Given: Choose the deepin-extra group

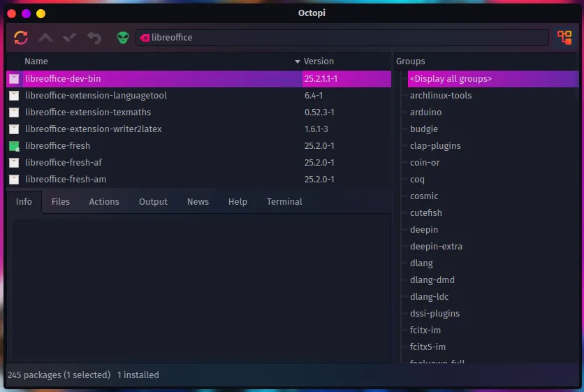Looking at the screenshot, I should 436,247.
